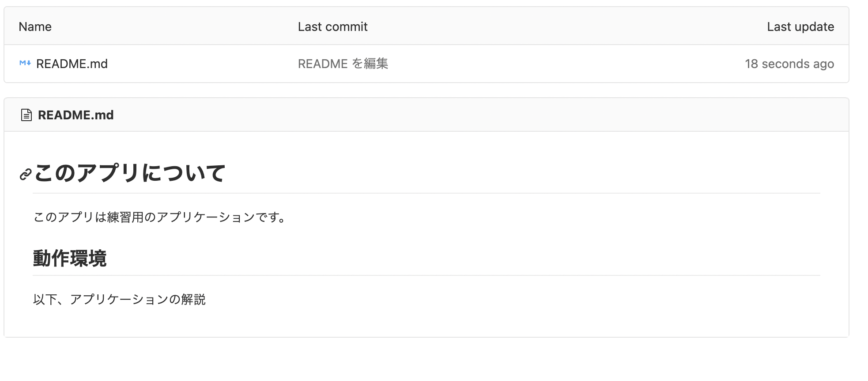Image resolution: width=868 pixels, height=381 pixels.
Task: Click the bold README.md panel title
Action: [x=75, y=115]
